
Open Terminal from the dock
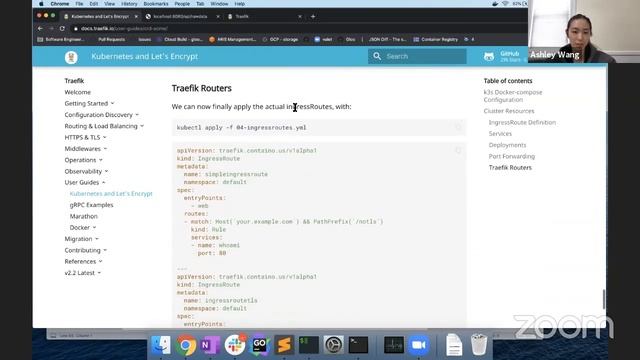tap(358, 345)
